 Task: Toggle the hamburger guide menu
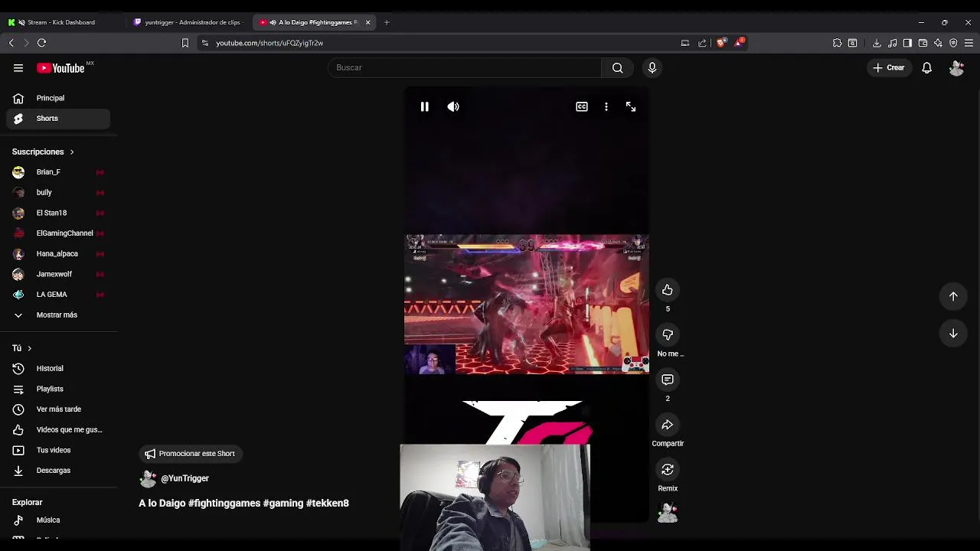click(18, 68)
